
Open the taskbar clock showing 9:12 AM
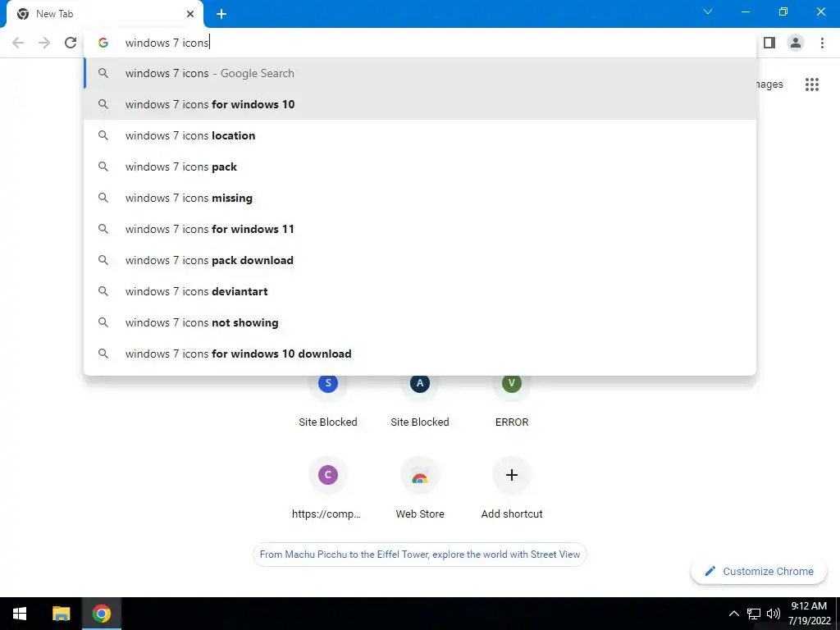coord(810,614)
